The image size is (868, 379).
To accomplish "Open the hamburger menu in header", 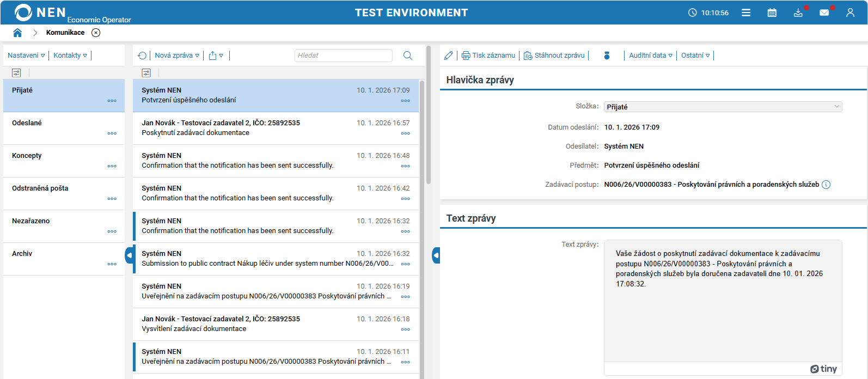I will [x=746, y=13].
